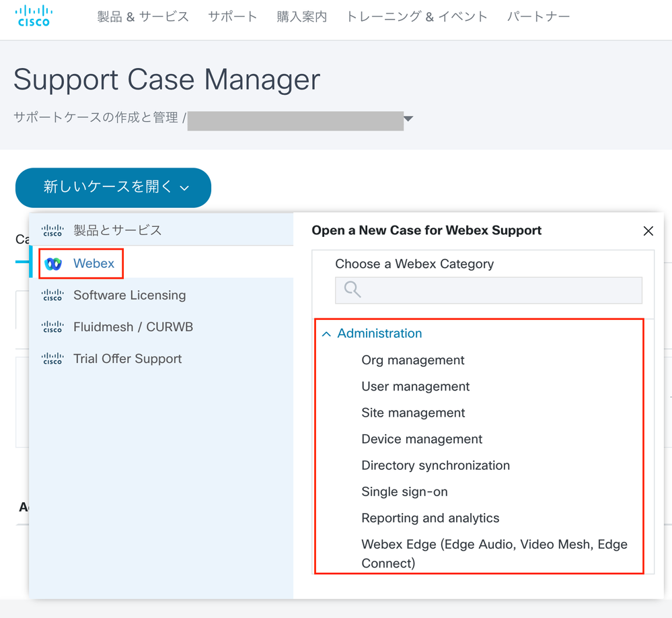The image size is (672, 618).
Task: Open the account dropdown arrow beside サポートケースの作成と管理
Action: pos(408,118)
